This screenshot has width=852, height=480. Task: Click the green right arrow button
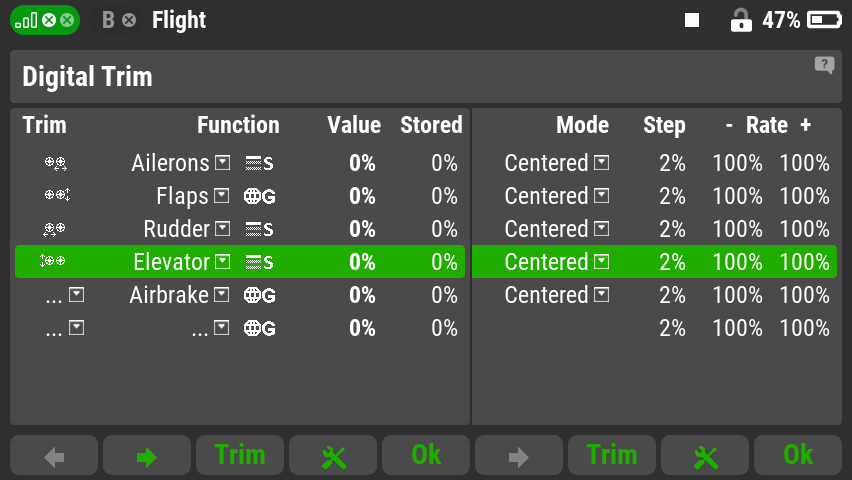point(147,456)
